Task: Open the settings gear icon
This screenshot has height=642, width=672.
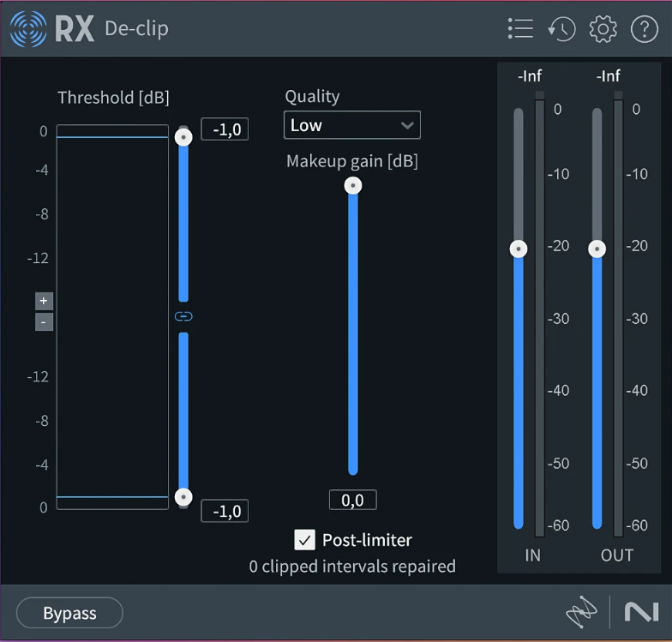Action: pyautogui.click(x=603, y=28)
